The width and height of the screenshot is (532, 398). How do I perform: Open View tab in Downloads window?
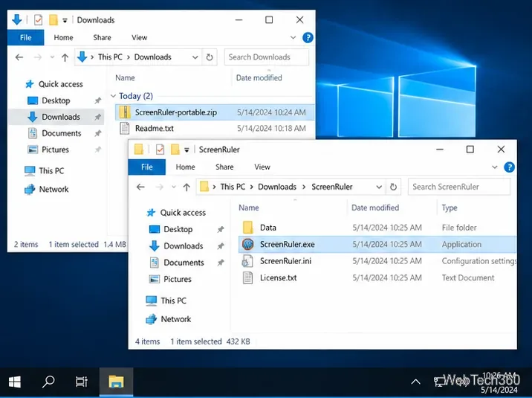(x=140, y=37)
